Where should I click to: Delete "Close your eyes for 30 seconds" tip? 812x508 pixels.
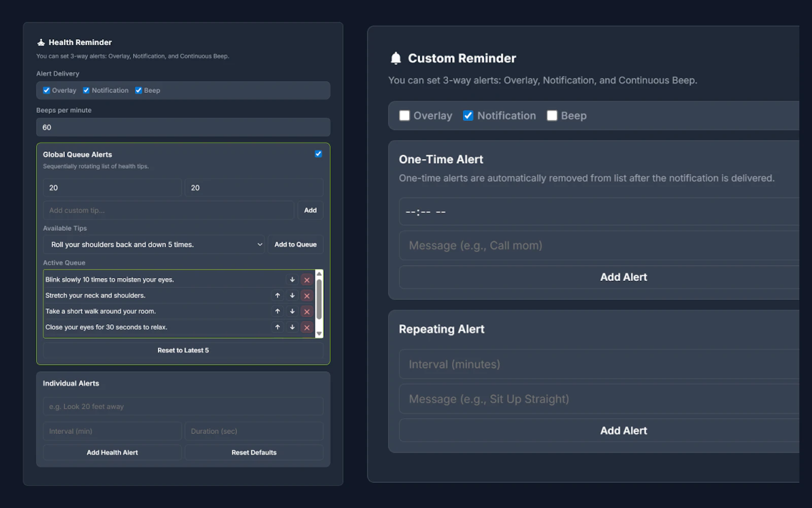pyautogui.click(x=307, y=327)
